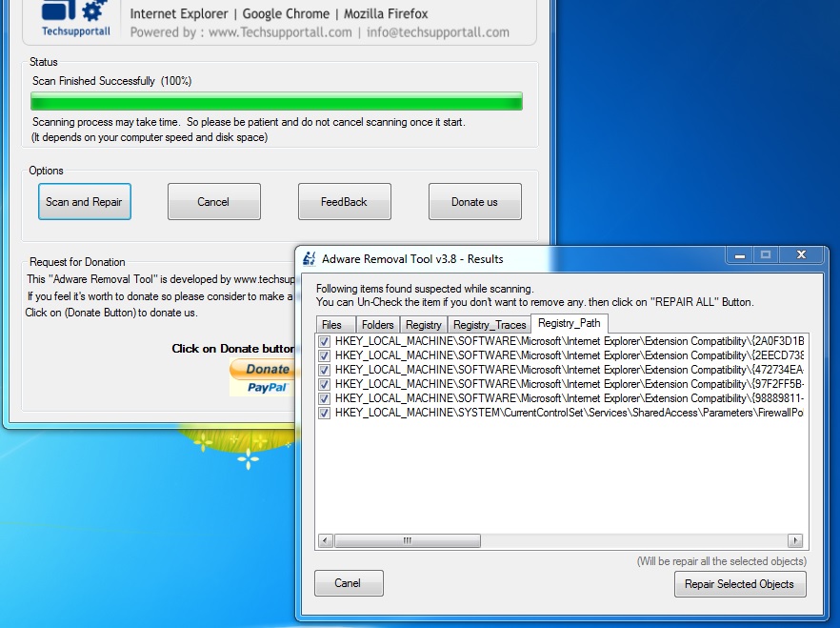Close the Results window

tap(801, 255)
